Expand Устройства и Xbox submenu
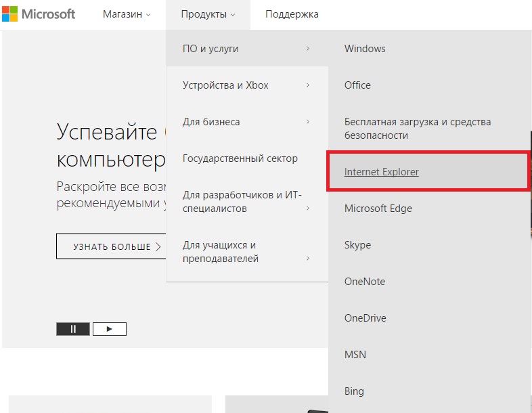 coord(247,85)
